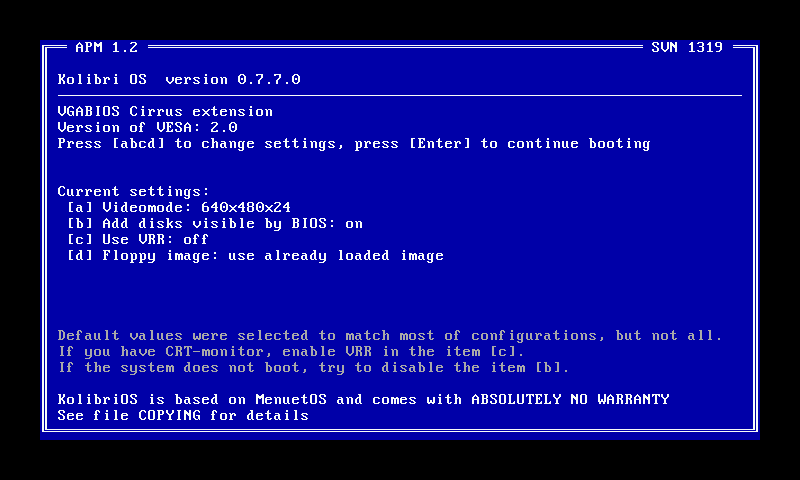Click 'VGABIOS Cirrus extension' line

165,111
